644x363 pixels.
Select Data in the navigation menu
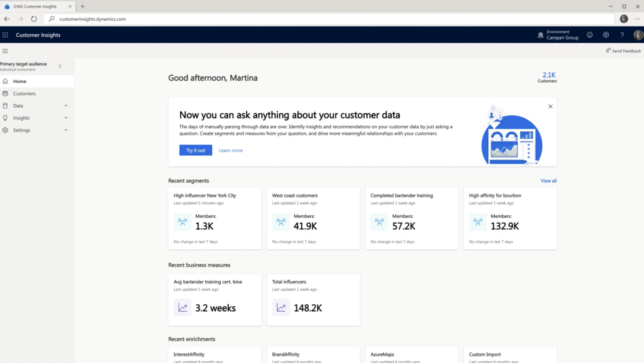click(37, 106)
